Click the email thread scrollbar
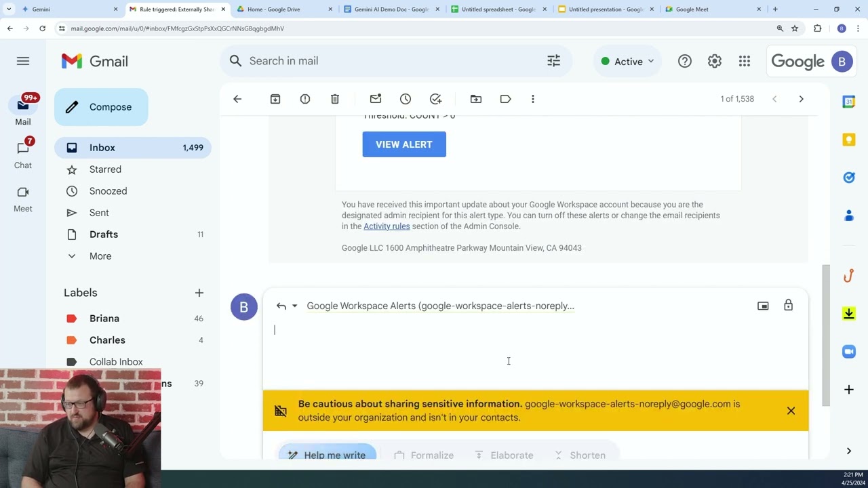This screenshot has width=868, height=488. point(825,335)
